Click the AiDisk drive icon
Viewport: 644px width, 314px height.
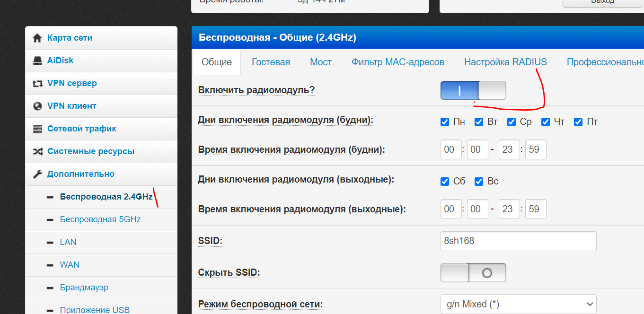pos(37,61)
